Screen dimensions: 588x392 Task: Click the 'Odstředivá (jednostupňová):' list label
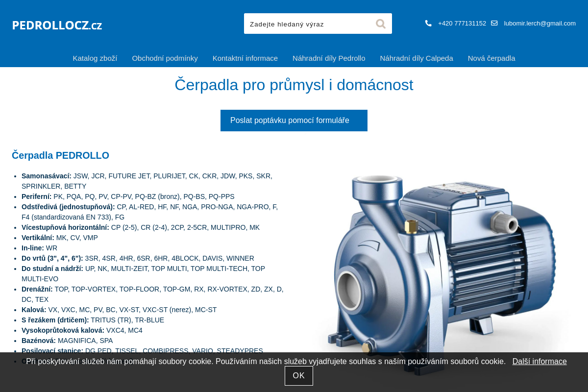68,207
